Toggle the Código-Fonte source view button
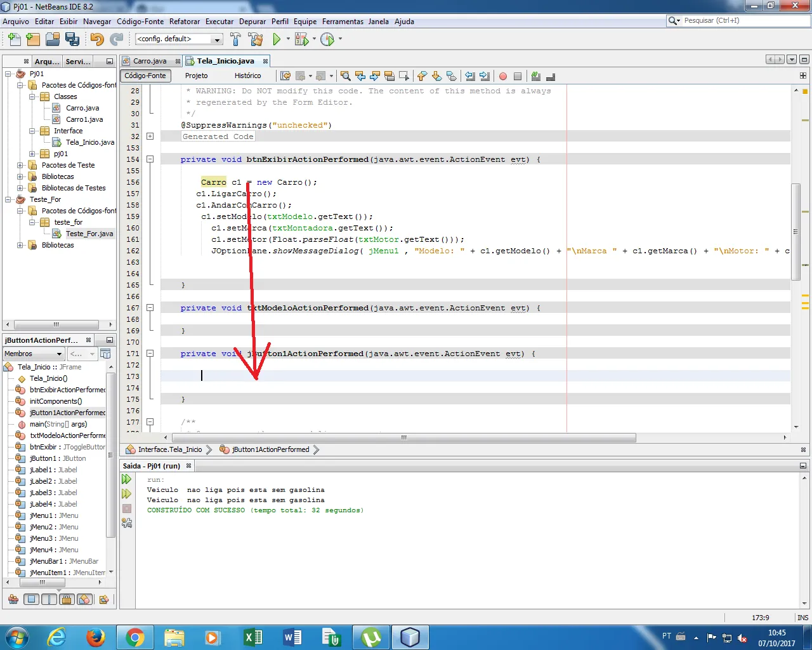 click(145, 76)
